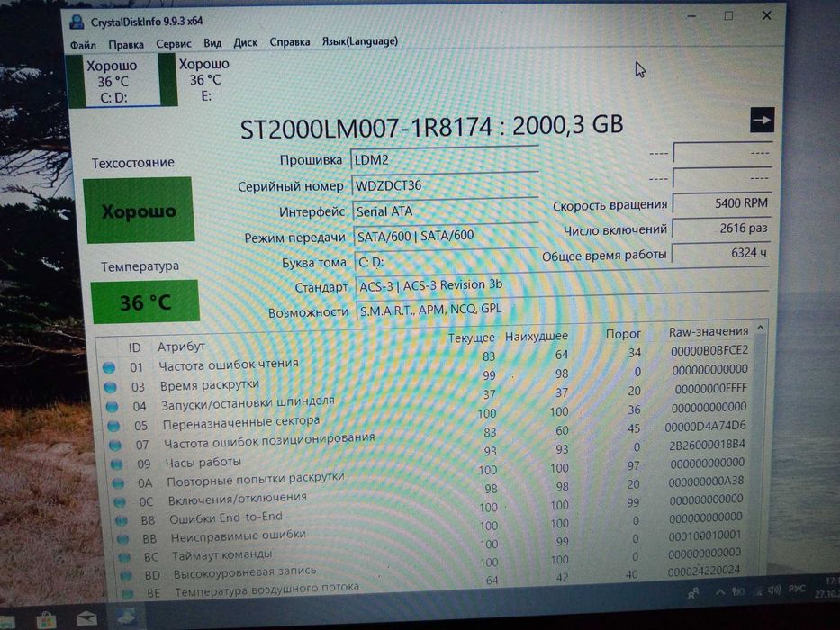This screenshot has width=840, height=630.
Task: Click status dot for Таймаут команды
Action: [124, 557]
